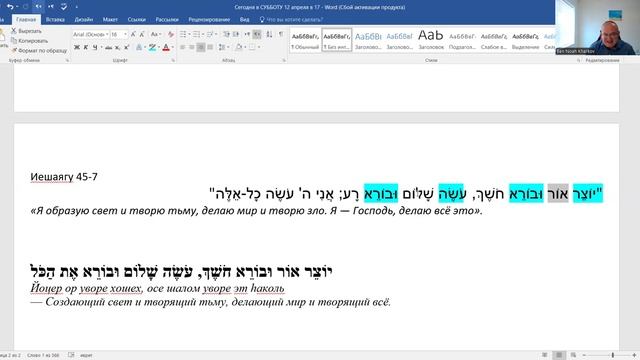640x360 pixels.
Task: Switch to print layout view in status bar
Action: coord(559,355)
